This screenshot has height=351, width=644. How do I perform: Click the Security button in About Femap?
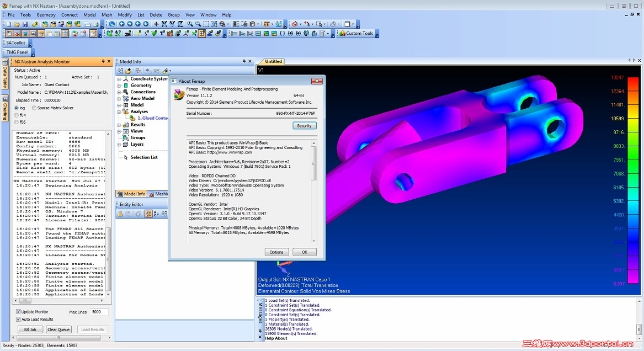(304, 126)
